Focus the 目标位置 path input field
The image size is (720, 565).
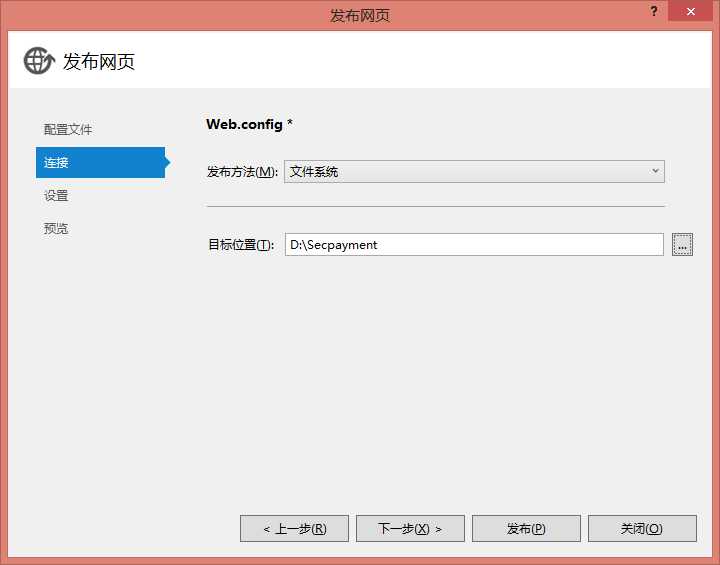473,245
